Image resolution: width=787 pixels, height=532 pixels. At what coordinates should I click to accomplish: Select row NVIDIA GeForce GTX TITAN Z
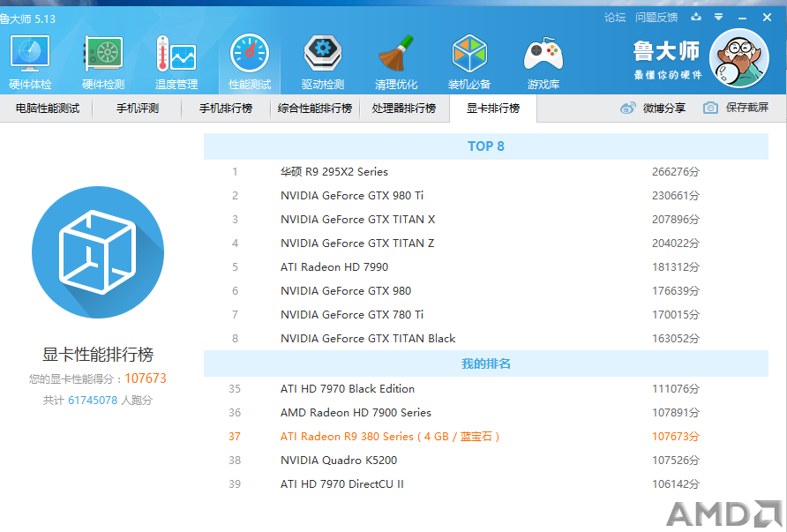486,244
